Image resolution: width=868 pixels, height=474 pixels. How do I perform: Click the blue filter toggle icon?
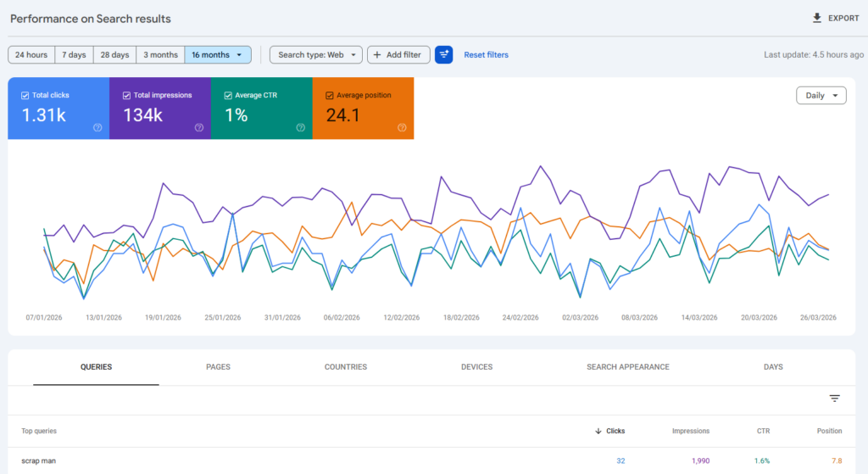[444, 54]
